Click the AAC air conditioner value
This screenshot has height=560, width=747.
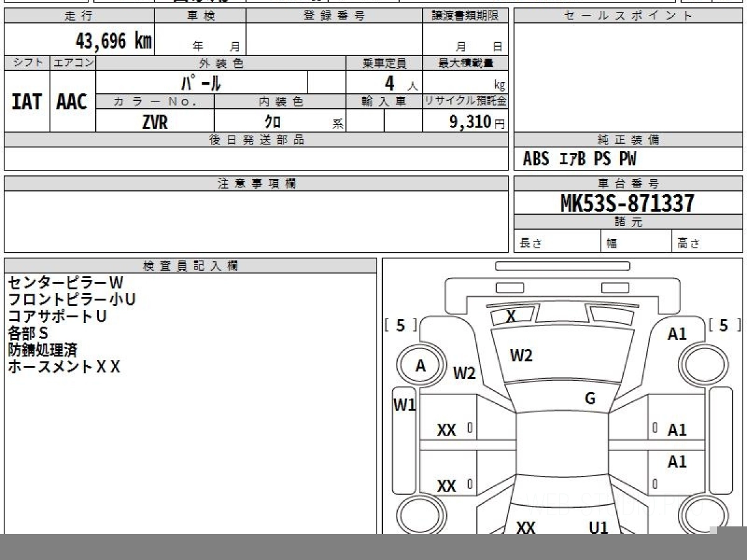coord(72,102)
